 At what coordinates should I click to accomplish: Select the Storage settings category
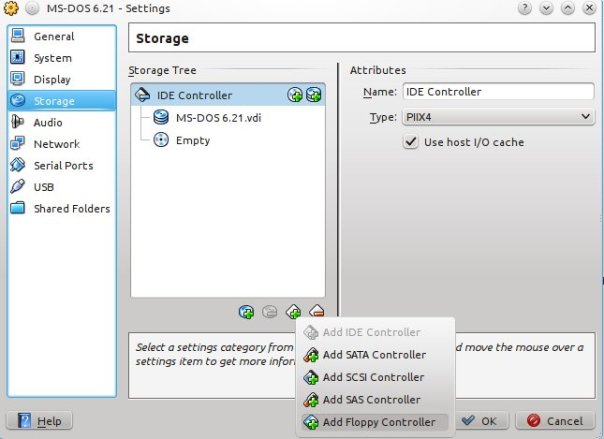(62, 101)
